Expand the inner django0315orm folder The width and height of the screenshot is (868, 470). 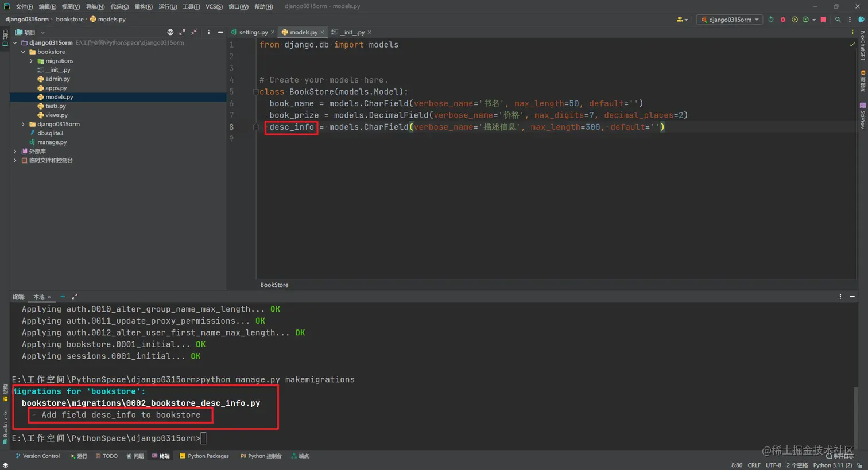[24, 124]
